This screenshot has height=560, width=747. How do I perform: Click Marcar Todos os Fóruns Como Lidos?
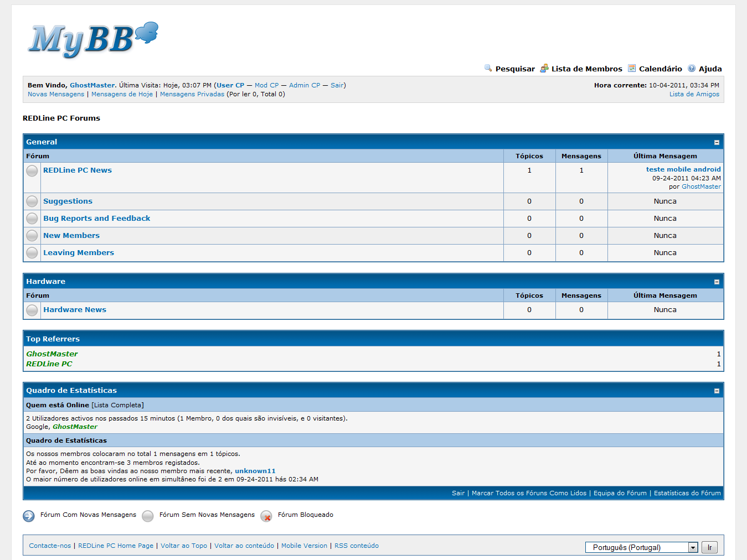(x=529, y=493)
